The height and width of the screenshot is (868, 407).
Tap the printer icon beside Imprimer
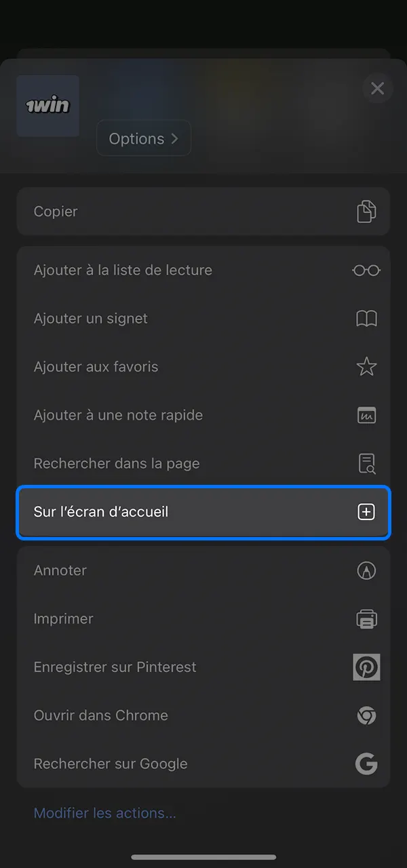point(366,618)
